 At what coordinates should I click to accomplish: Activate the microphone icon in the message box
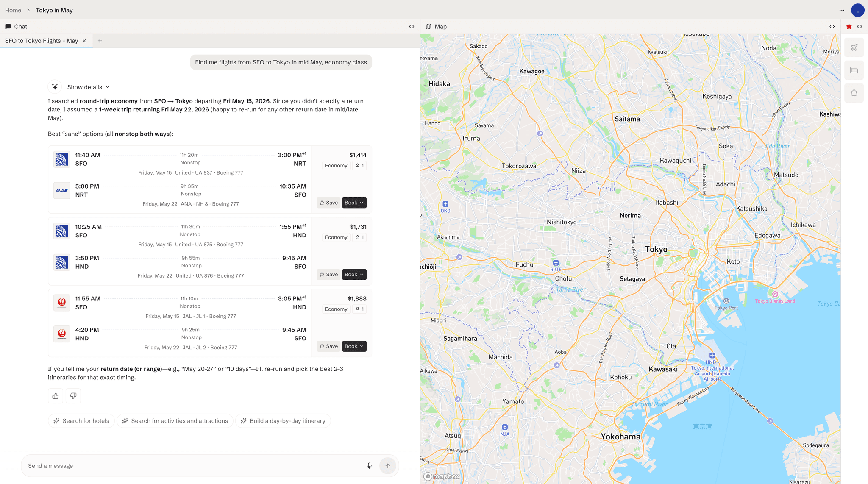coord(369,465)
